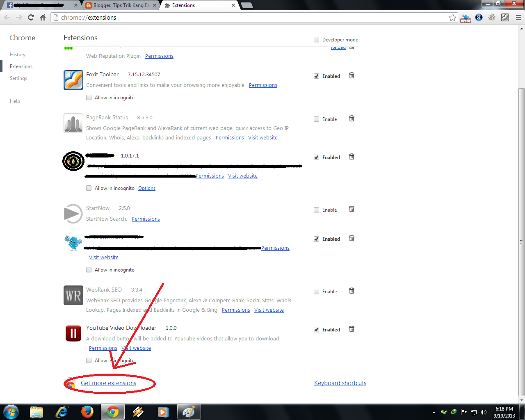The width and height of the screenshot is (525, 420).
Task: Disable YouTube Video Downloader Enabled checkbox
Action: [x=316, y=330]
